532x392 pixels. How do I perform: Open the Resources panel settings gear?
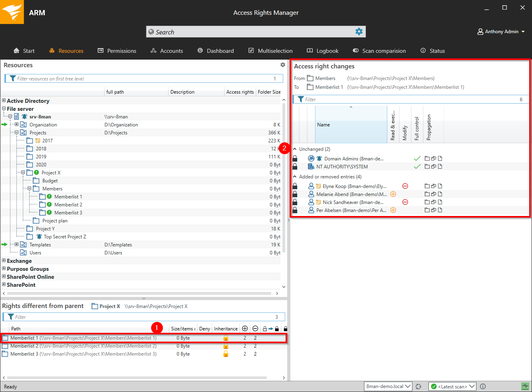click(x=283, y=65)
